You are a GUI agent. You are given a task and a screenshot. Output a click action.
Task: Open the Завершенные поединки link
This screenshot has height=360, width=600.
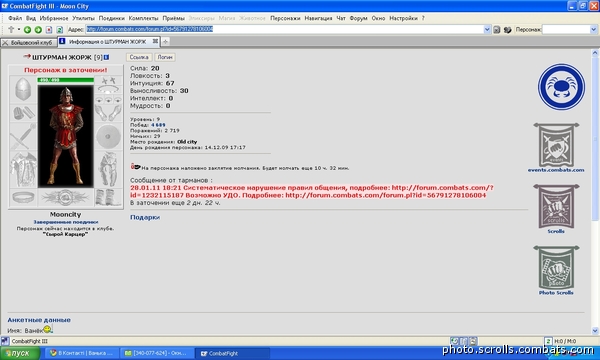click(x=66, y=222)
